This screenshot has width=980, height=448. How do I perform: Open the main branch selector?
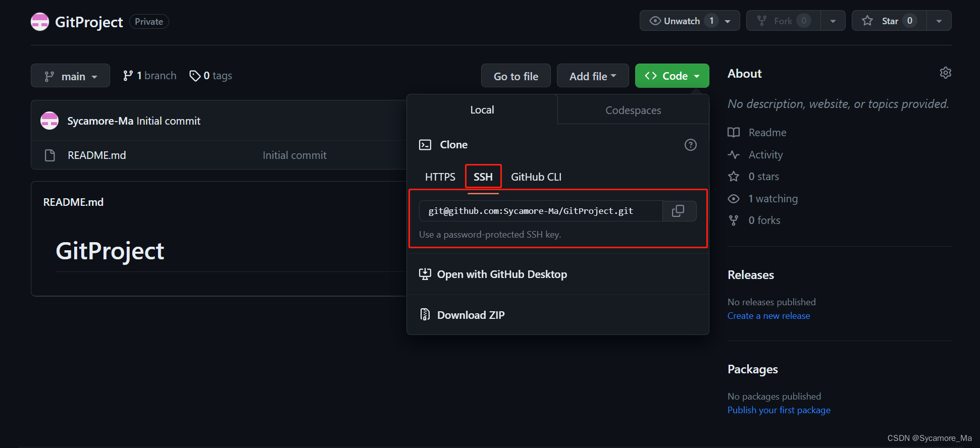coord(70,76)
